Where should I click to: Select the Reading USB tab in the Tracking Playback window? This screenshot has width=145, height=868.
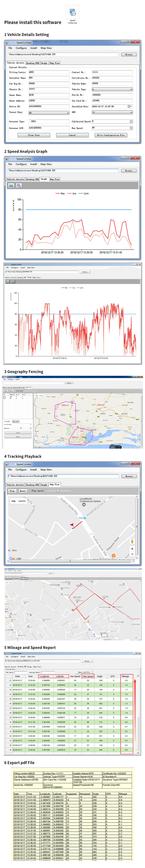(x=33, y=485)
